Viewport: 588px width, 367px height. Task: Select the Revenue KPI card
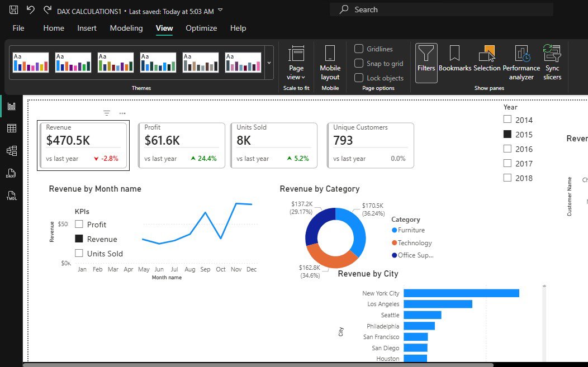[x=83, y=145]
